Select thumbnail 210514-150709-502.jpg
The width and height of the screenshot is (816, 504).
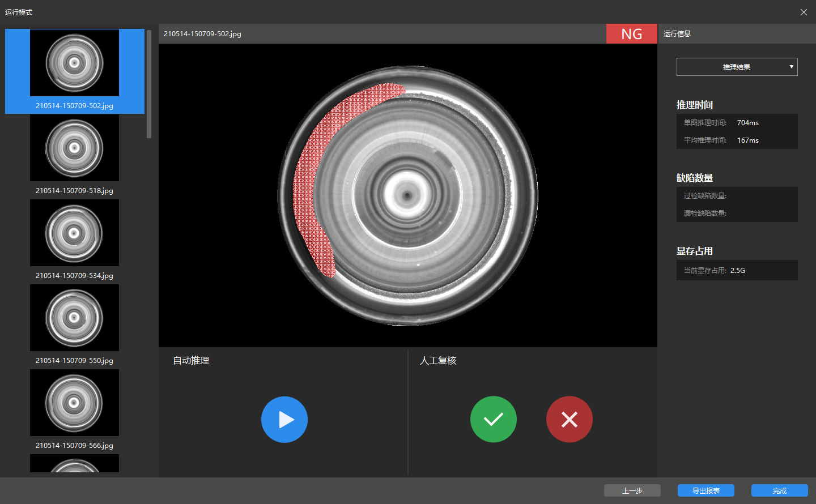74,71
